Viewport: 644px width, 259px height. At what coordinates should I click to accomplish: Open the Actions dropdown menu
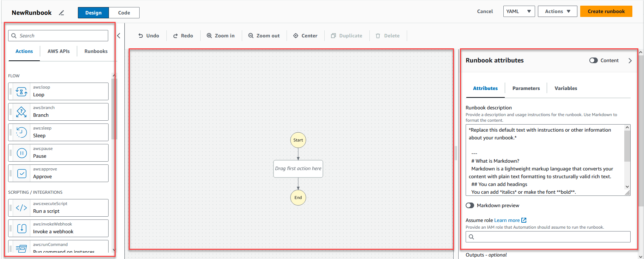coord(557,11)
